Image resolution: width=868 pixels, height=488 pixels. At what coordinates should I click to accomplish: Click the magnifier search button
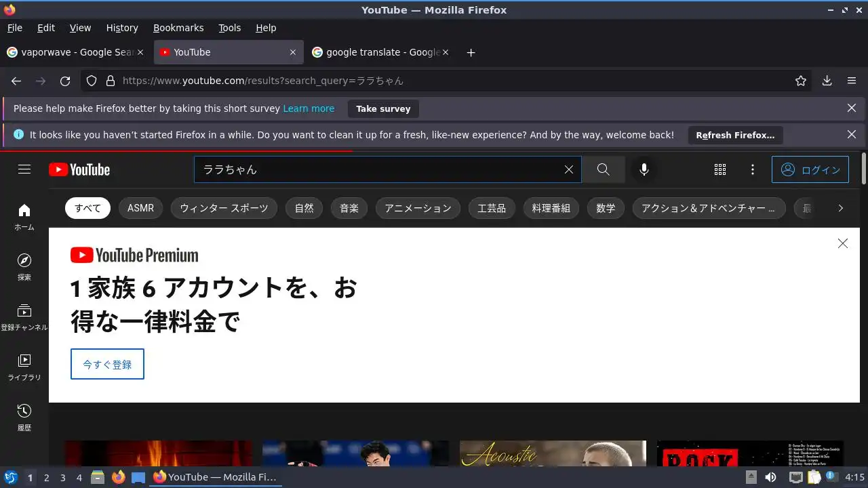click(x=603, y=169)
